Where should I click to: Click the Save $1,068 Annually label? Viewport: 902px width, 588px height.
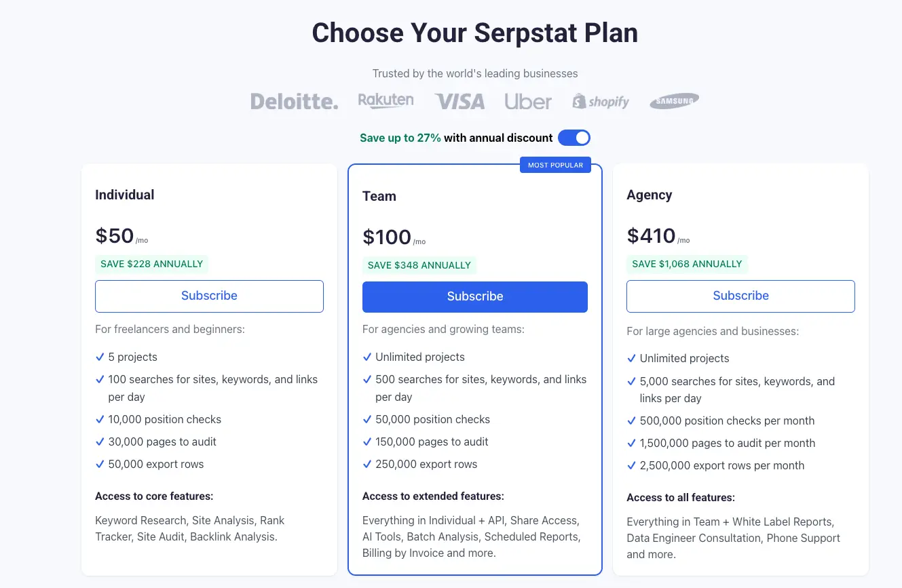coord(687,264)
